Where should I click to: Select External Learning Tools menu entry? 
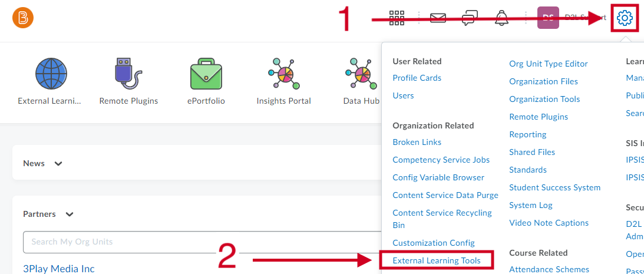[x=437, y=260]
